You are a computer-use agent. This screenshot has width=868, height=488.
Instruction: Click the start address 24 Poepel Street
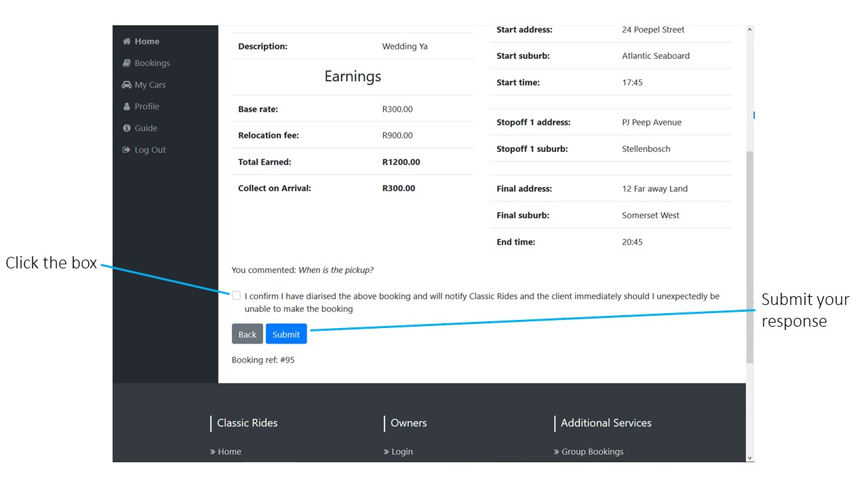point(653,30)
